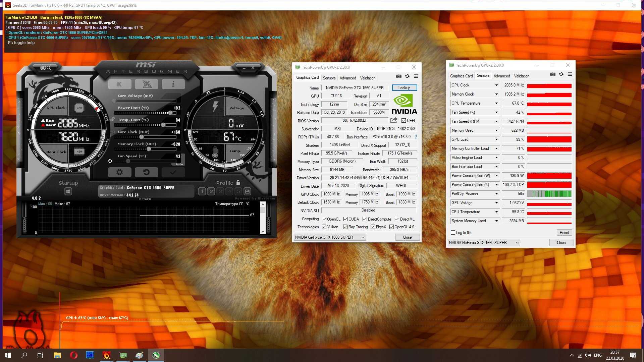Adjust Afterburner Memory Clock slider

149,149
